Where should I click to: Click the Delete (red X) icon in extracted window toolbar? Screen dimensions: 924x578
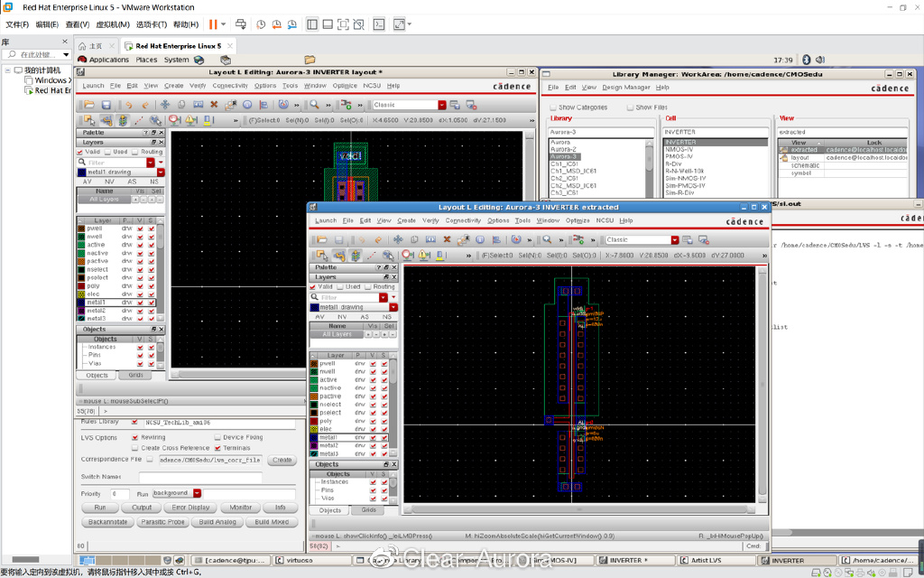tap(447, 240)
